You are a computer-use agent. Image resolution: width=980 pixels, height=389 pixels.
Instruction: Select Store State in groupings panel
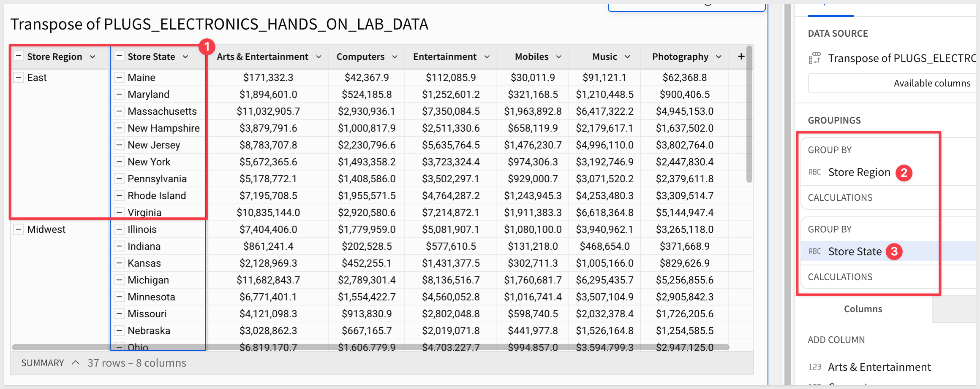coord(855,251)
